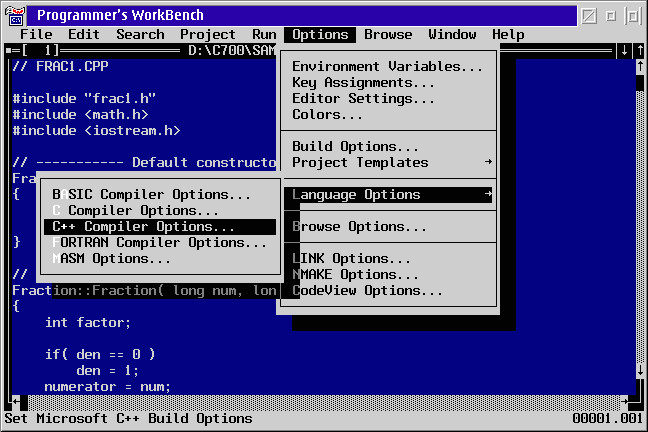Open the Project menu
This screenshot has width=648, height=432.
[x=208, y=35]
